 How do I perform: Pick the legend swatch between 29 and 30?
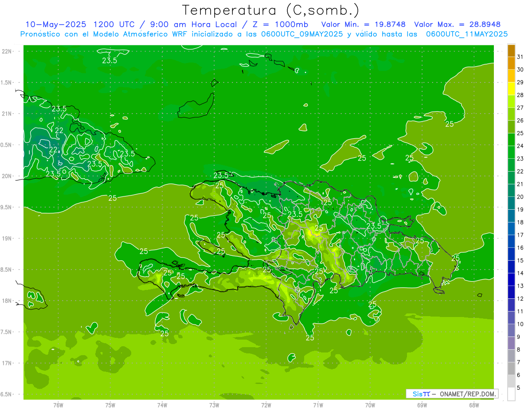click(x=511, y=76)
